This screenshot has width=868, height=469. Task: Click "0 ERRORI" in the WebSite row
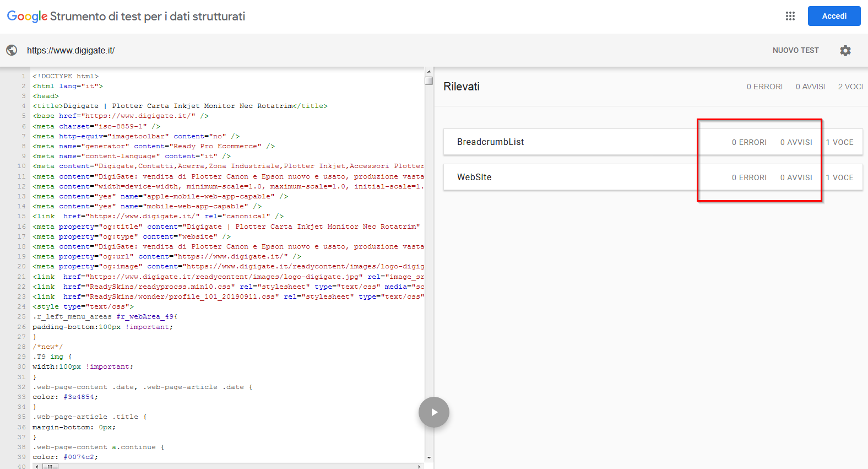click(x=749, y=177)
